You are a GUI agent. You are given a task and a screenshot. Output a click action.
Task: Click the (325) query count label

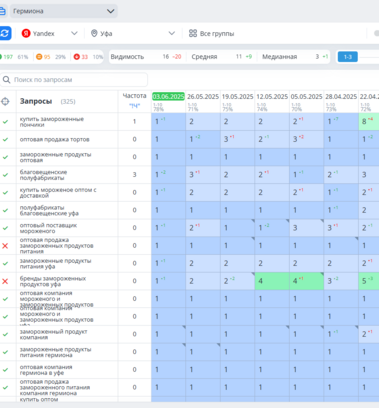coord(68,101)
